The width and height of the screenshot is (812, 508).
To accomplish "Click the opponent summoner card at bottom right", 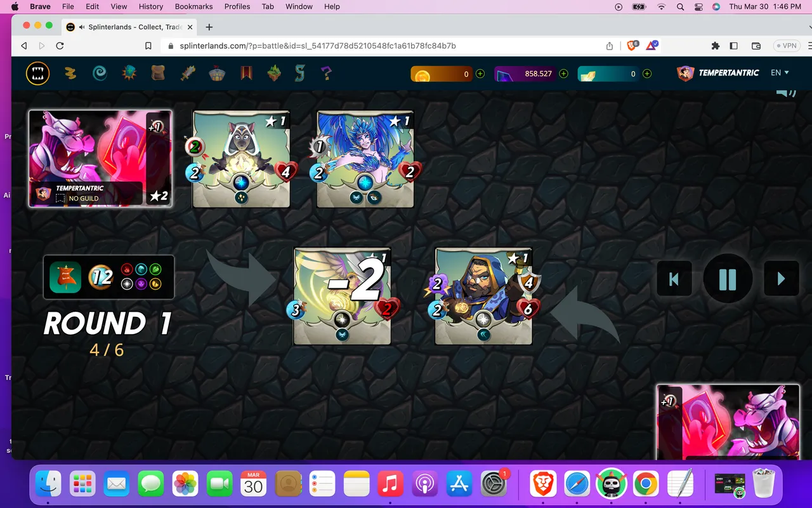I will pyautogui.click(x=728, y=422).
